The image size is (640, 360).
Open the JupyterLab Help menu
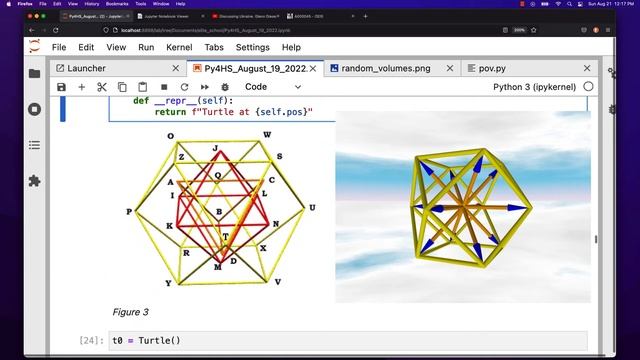(291, 47)
